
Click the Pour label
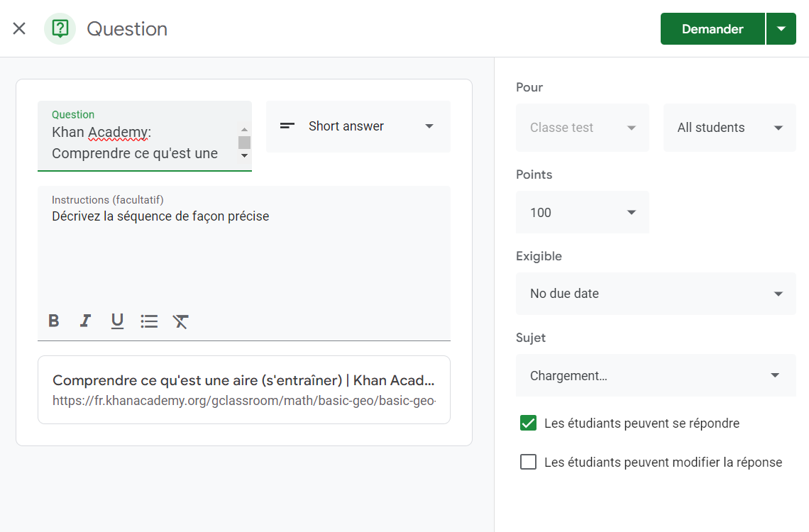[529, 87]
